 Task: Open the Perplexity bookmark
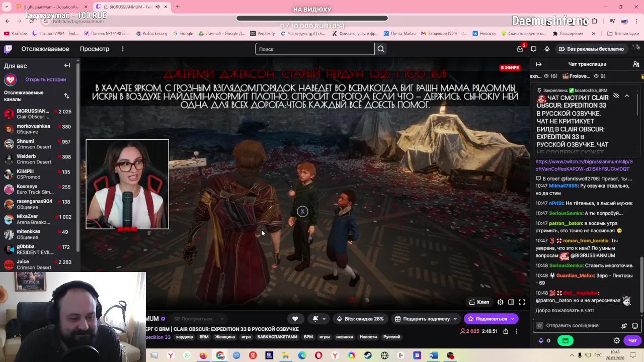[262, 33]
